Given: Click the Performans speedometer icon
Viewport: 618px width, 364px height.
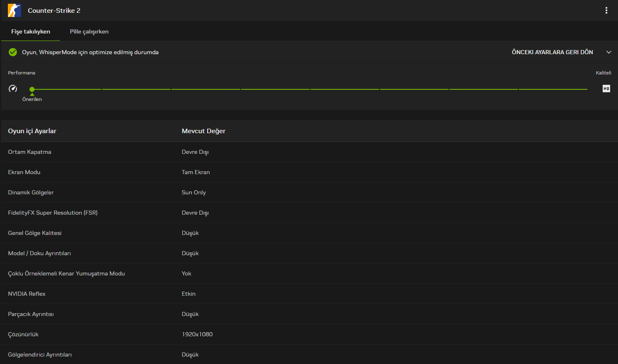Looking at the screenshot, I should tap(13, 89).
